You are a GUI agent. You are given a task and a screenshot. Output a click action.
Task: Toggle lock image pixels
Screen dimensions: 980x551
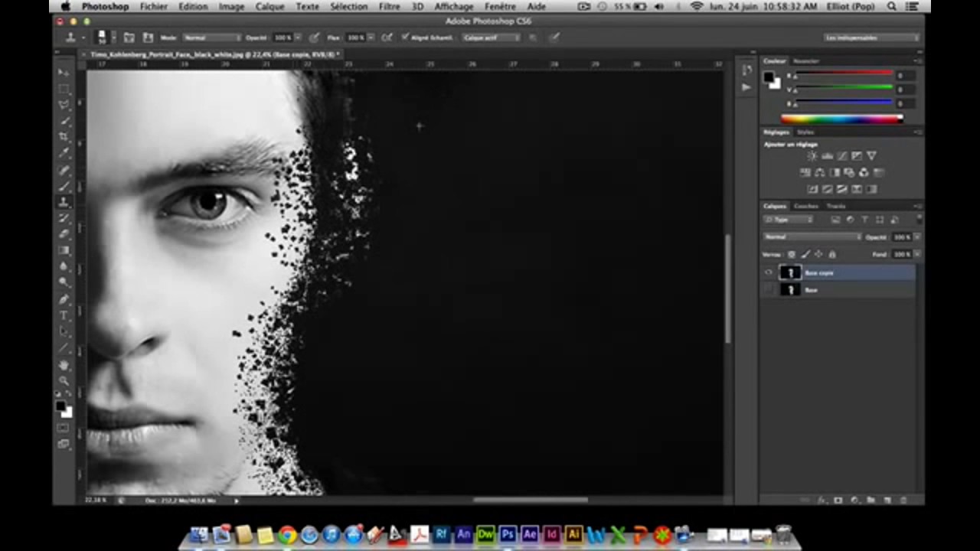(x=805, y=254)
